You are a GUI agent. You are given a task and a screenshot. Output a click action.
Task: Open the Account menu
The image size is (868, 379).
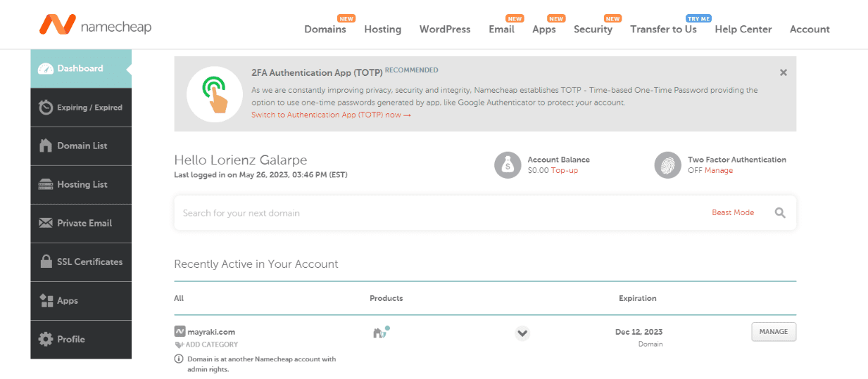point(810,29)
